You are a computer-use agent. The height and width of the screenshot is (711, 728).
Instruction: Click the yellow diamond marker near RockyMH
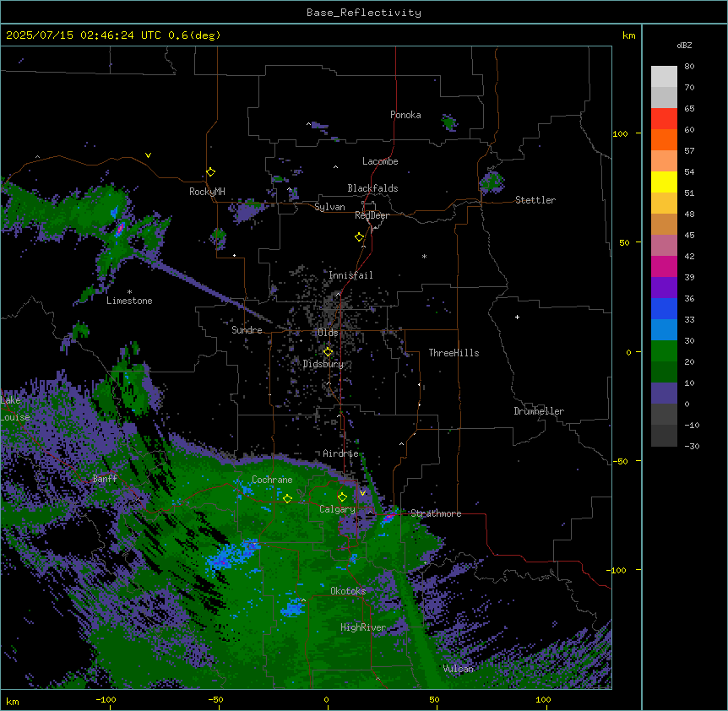(x=210, y=172)
